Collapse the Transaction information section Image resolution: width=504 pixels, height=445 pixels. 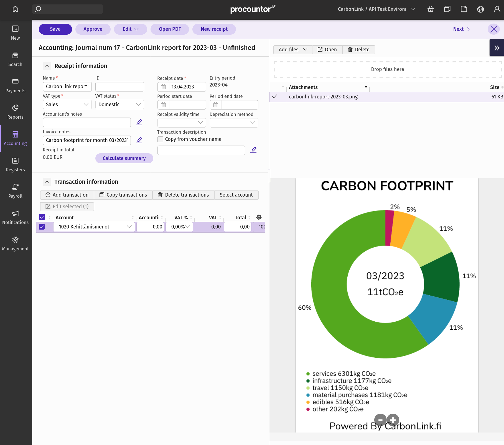pyautogui.click(x=47, y=182)
